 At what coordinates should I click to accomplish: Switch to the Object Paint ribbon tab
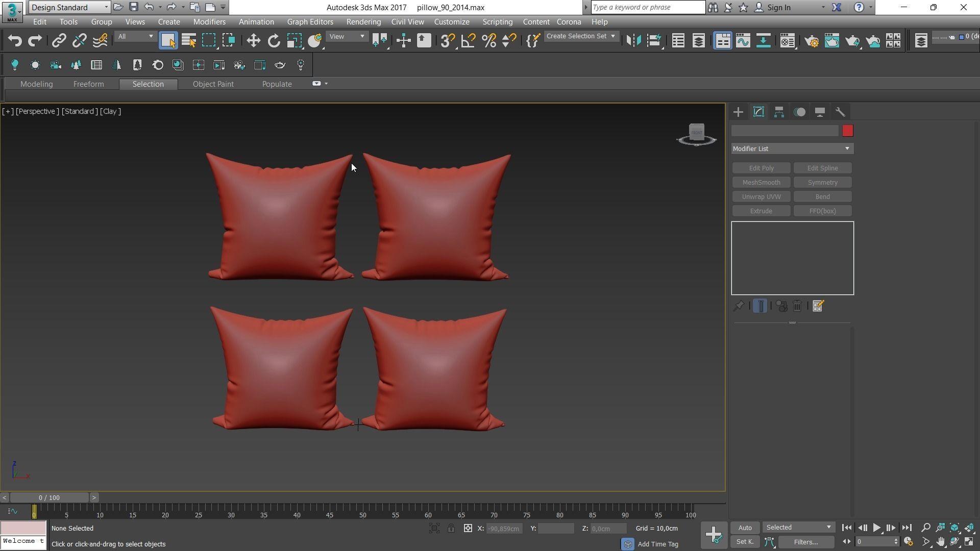pos(213,84)
